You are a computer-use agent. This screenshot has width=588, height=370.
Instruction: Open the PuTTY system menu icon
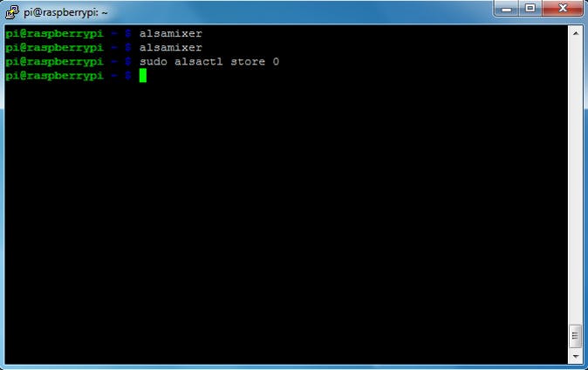tap(12, 12)
